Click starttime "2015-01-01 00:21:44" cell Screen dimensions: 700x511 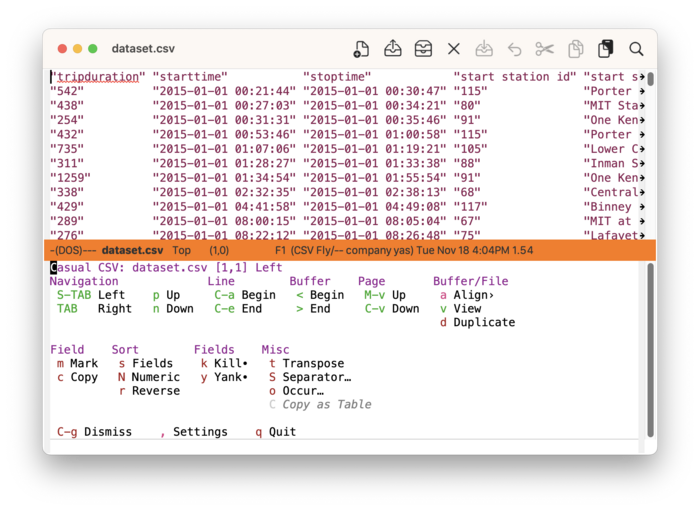224,91
